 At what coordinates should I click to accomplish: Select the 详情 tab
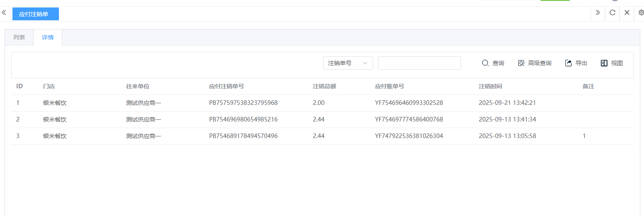tap(48, 37)
